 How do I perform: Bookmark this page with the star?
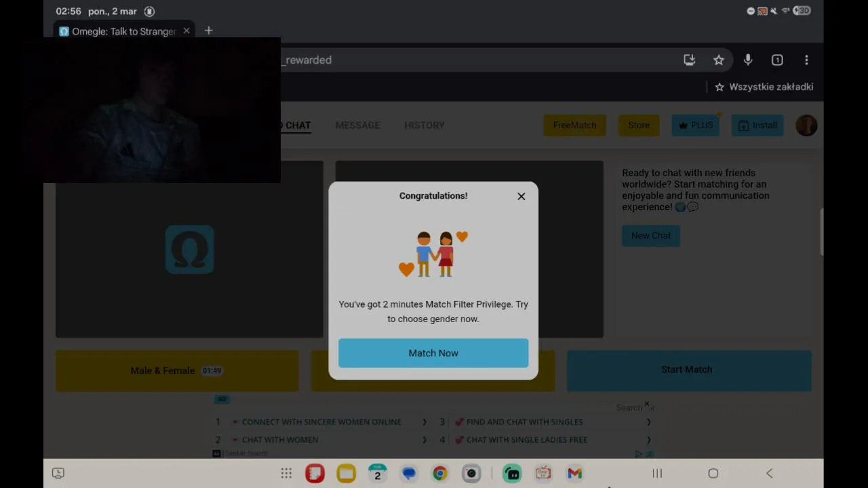[719, 60]
